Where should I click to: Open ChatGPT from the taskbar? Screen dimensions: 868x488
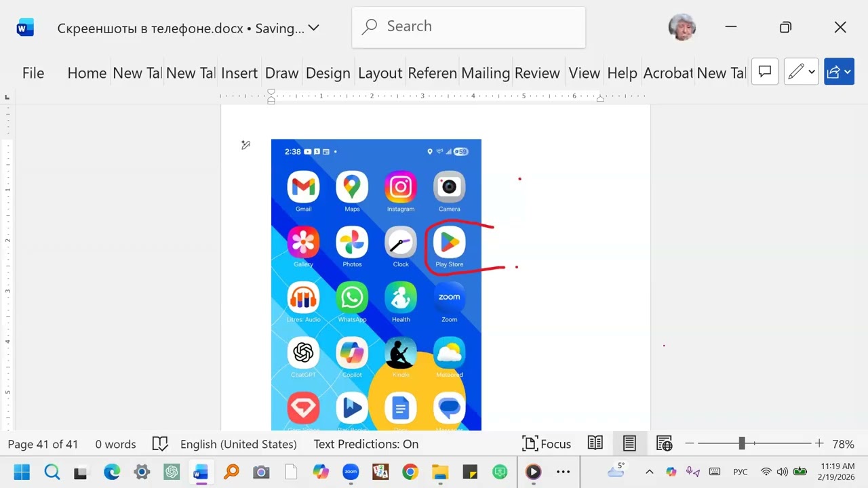[x=171, y=472]
